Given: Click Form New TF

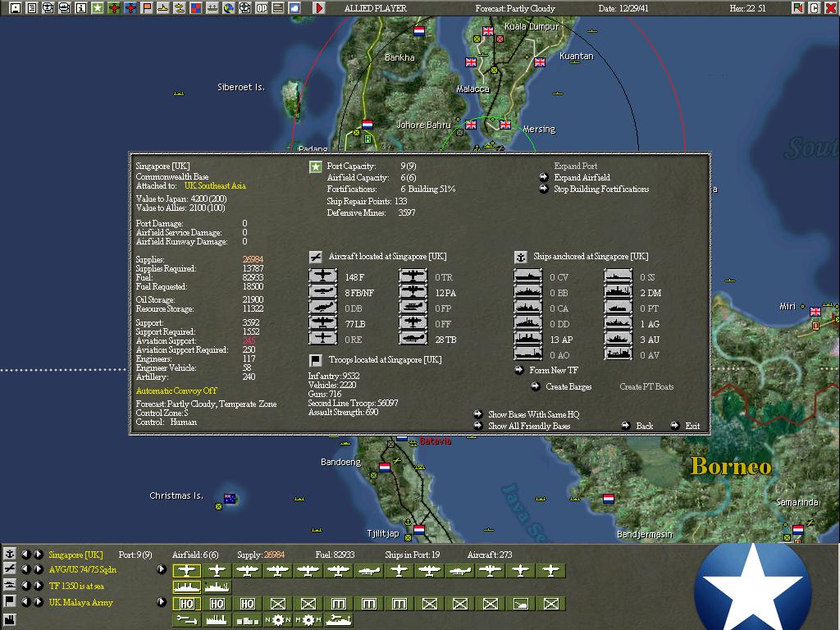Looking at the screenshot, I should pyautogui.click(x=553, y=370).
